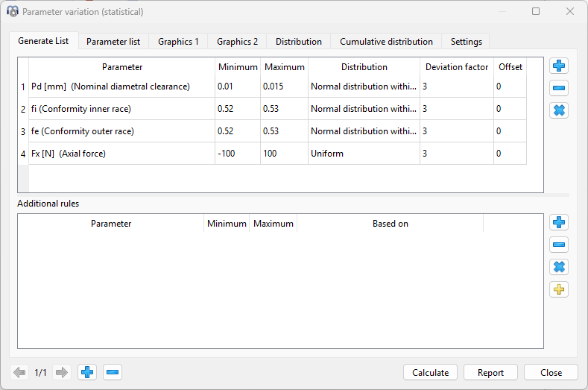Edit Minimum value of Fx Axial force
Viewport: 588px width, 390px height.
click(x=237, y=154)
